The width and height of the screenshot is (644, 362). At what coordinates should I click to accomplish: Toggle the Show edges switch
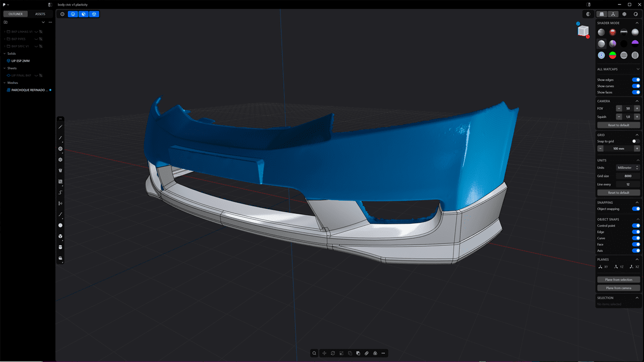click(x=636, y=80)
